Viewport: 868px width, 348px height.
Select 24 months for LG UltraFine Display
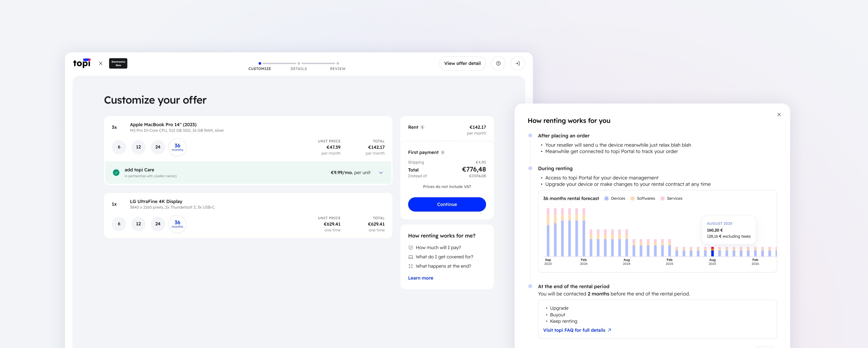click(x=158, y=224)
